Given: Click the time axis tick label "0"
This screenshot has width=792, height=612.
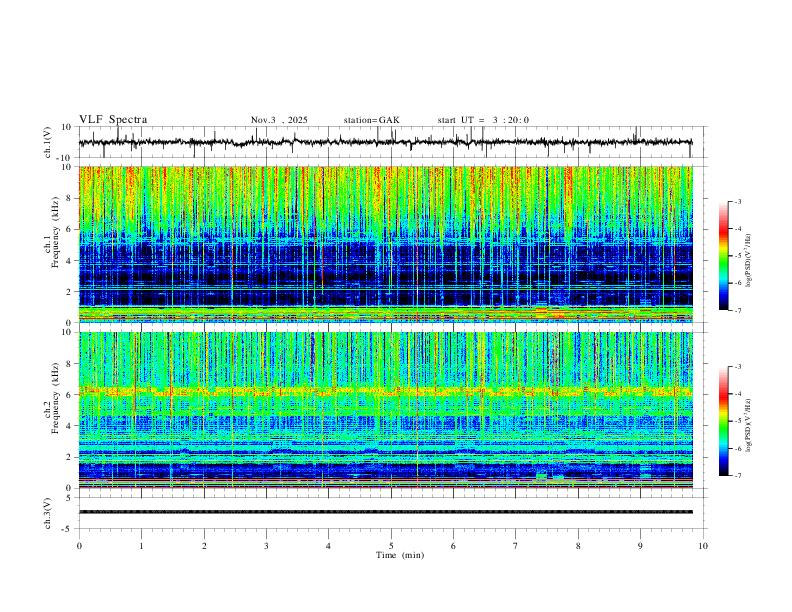Looking at the screenshot, I should click(x=79, y=546).
